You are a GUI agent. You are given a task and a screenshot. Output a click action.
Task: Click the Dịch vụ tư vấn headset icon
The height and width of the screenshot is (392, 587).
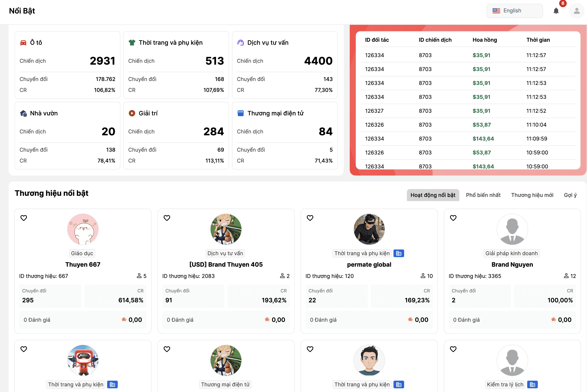click(x=240, y=43)
